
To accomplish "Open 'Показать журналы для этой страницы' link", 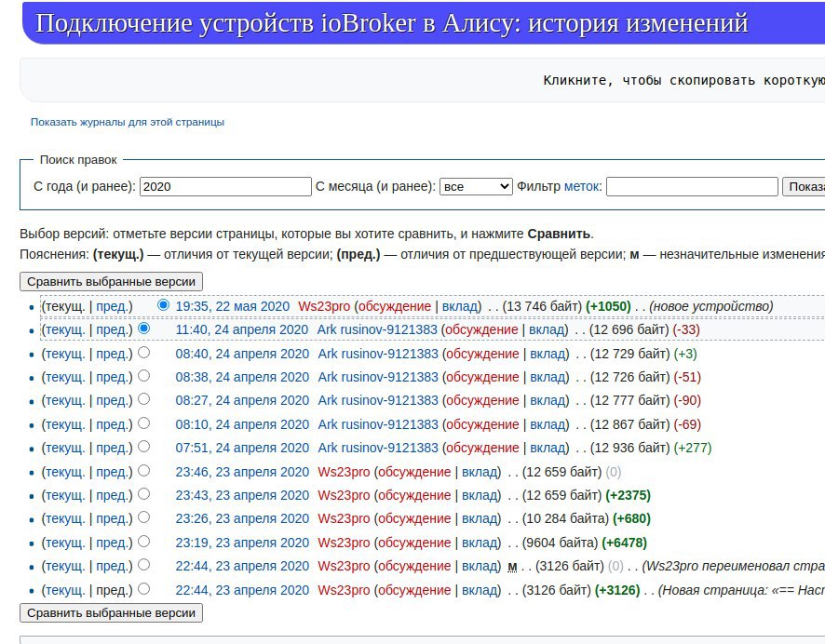I will click(128, 122).
